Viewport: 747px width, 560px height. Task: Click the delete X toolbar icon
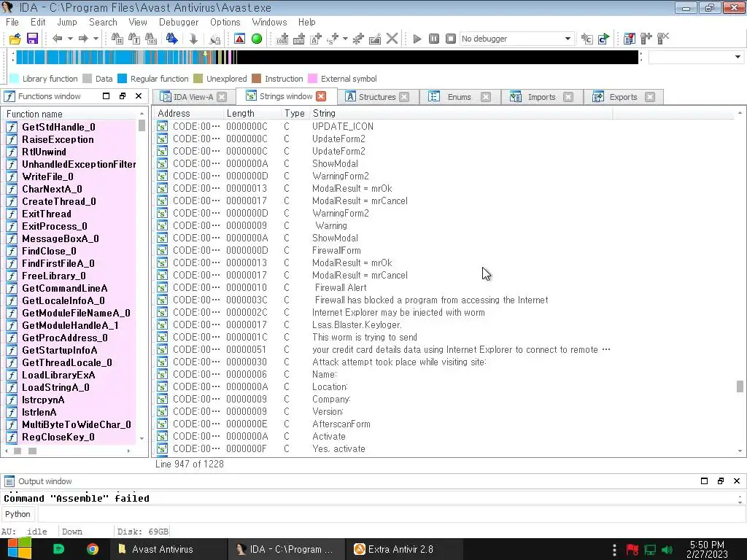[392, 39]
